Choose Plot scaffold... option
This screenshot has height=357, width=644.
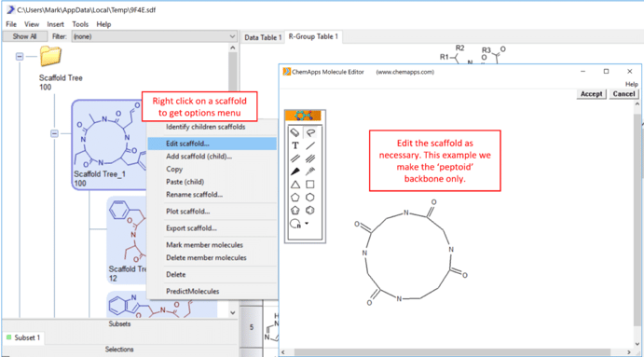click(212, 212)
